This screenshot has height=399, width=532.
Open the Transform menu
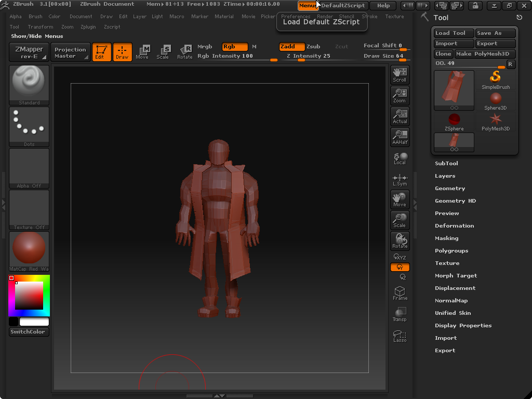(41, 27)
